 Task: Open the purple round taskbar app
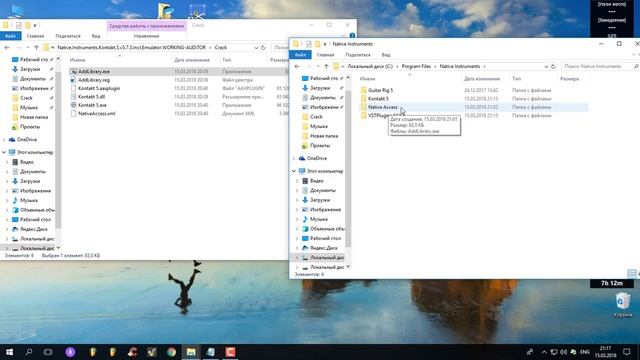point(70,352)
